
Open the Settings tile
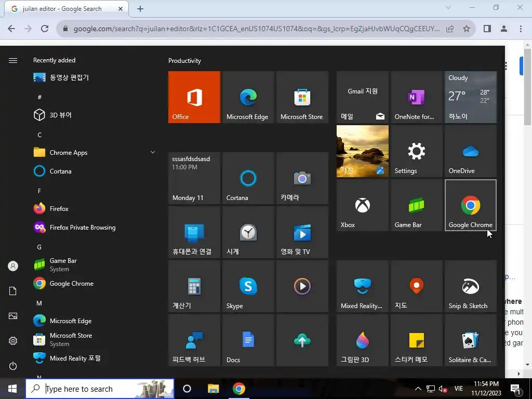click(x=416, y=151)
